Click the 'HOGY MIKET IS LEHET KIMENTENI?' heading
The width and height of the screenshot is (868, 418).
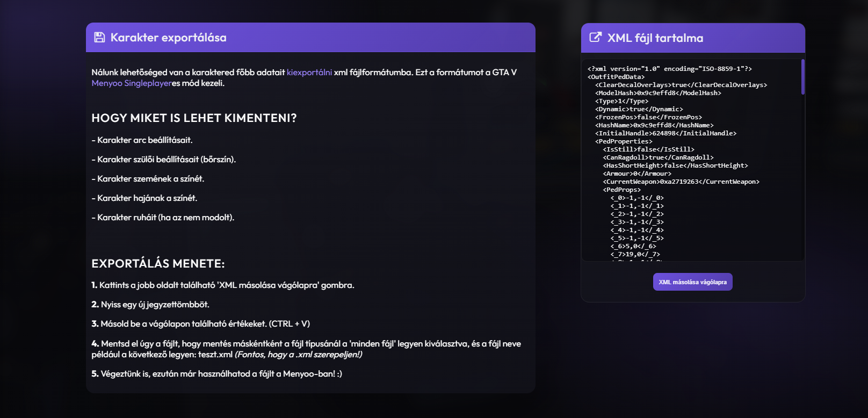194,118
